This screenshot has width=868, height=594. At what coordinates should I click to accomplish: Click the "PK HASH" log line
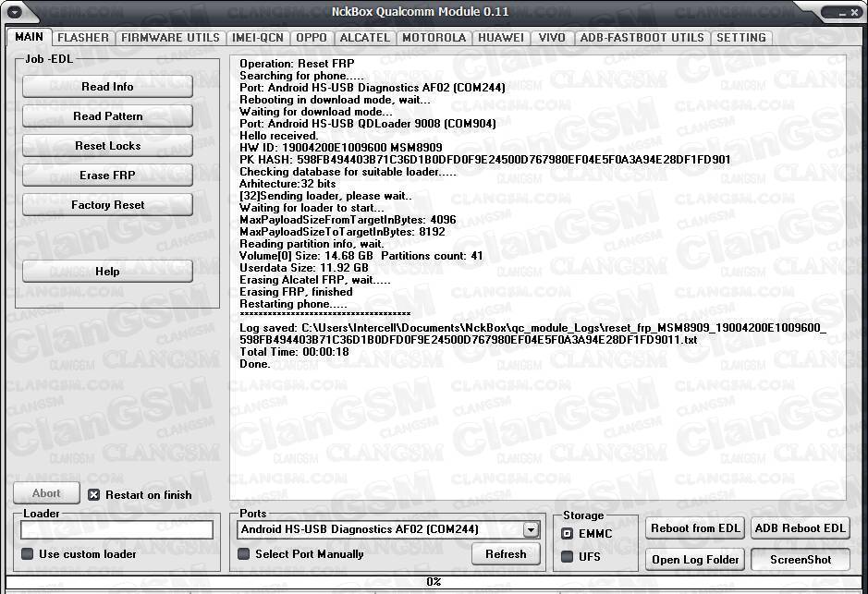click(485, 160)
